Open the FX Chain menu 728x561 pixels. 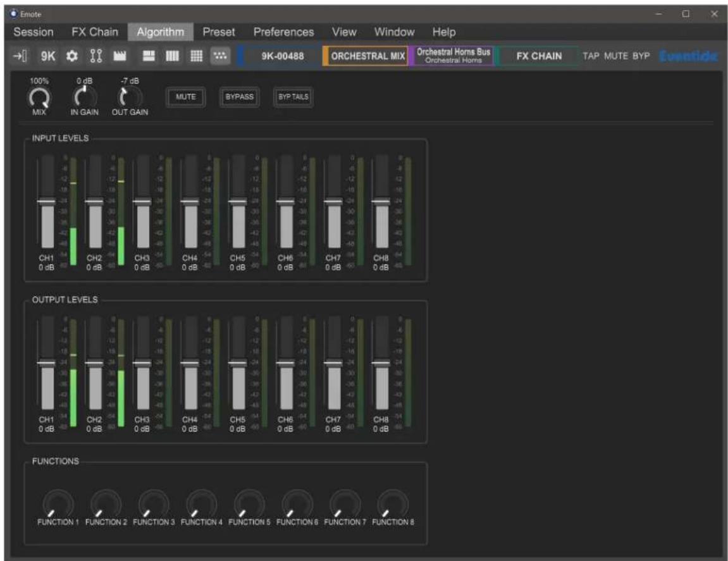[95, 32]
